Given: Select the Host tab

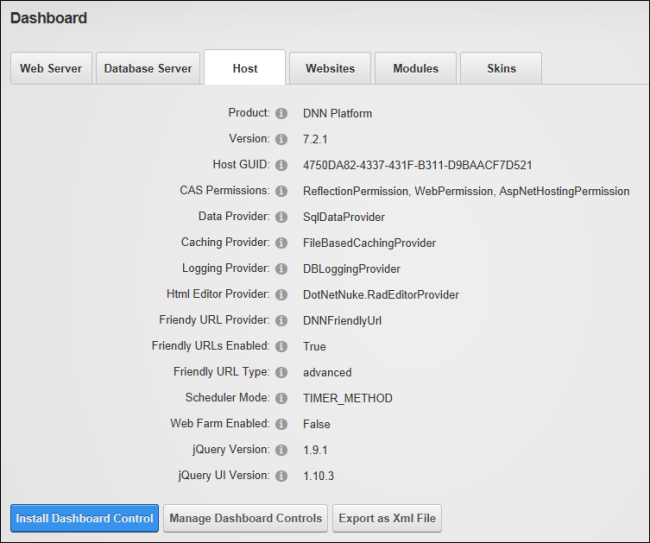Looking at the screenshot, I should (x=245, y=68).
